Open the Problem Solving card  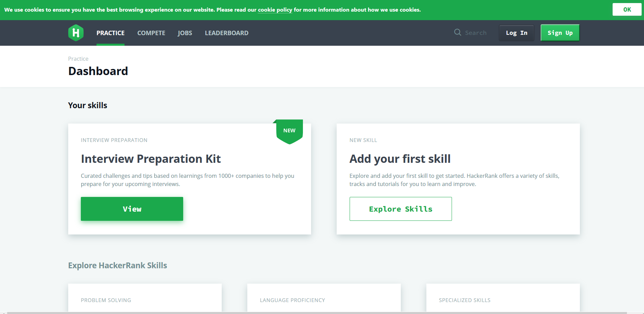(145, 298)
